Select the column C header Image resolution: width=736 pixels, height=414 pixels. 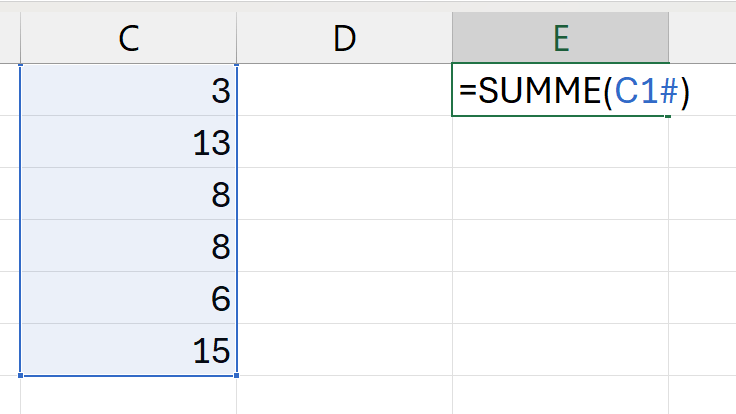point(128,38)
